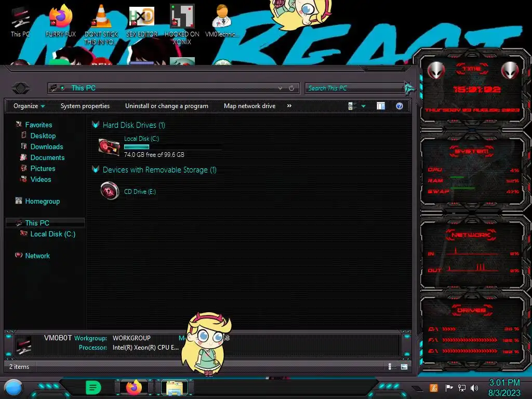Click System properties in toolbar
Screen dimensions: 532x399
click(85, 106)
